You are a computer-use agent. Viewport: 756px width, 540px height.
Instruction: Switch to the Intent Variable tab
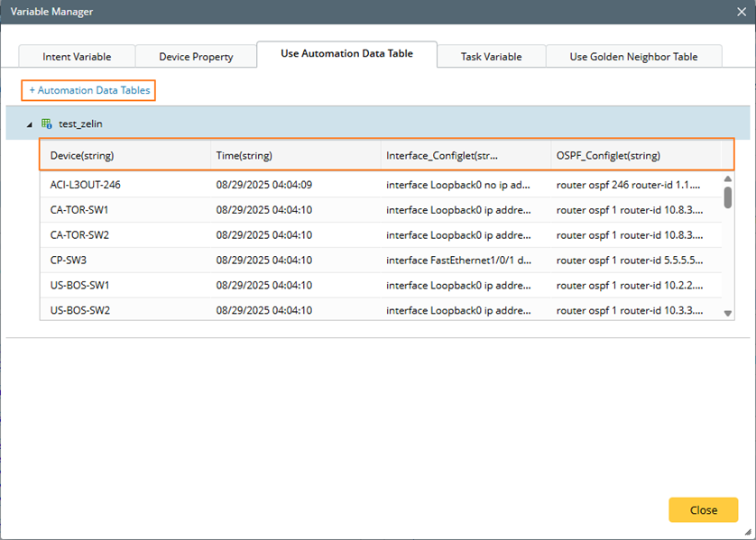(x=77, y=56)
